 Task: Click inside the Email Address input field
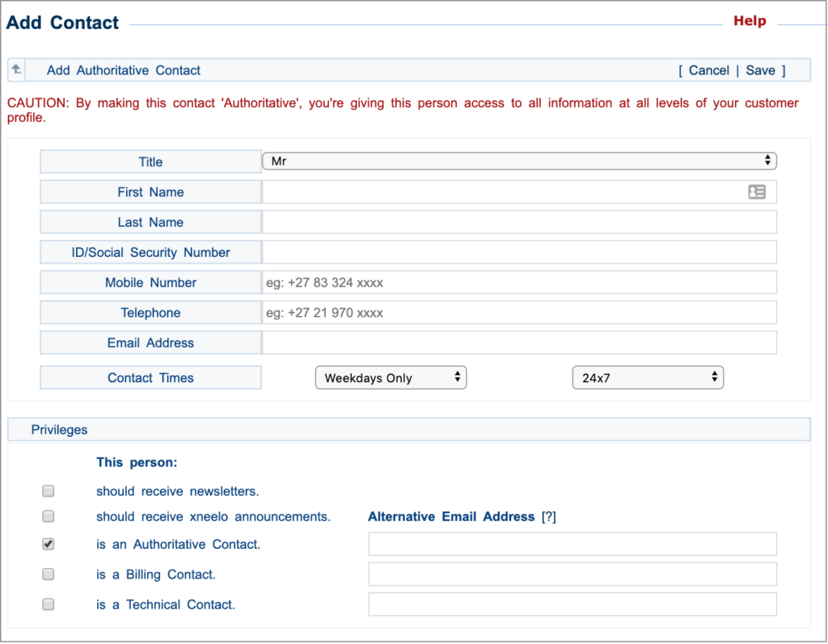(x=518, y=343)
